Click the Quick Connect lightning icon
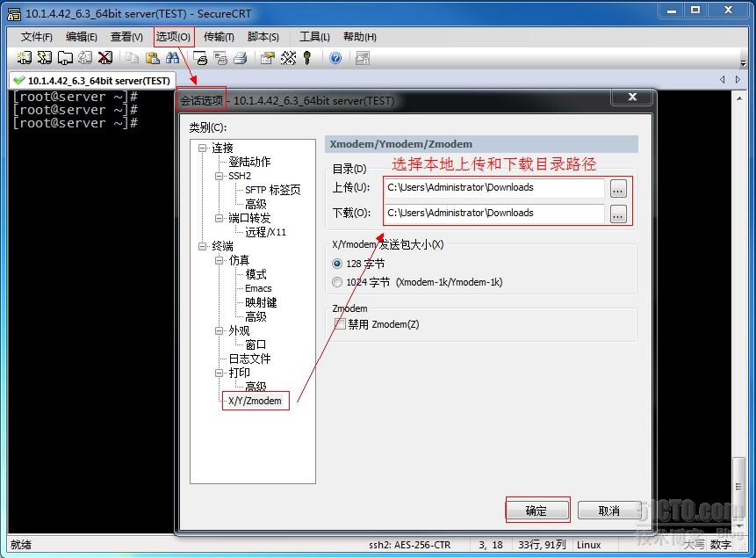The height and width of the screenshot is (558, 756). (44, 58)
